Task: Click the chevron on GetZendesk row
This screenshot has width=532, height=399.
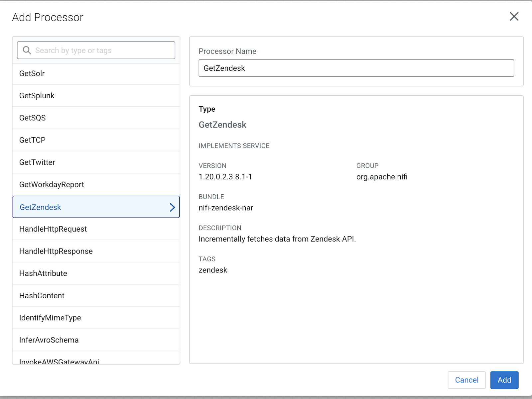Action: pyautogui.click(x=172, y=207)
